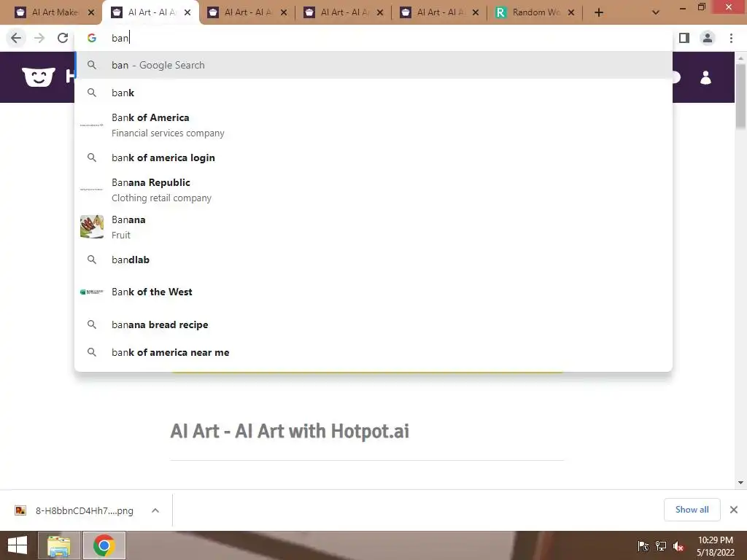Choose the 'bank' suggestion

click(x=373, y=93)
